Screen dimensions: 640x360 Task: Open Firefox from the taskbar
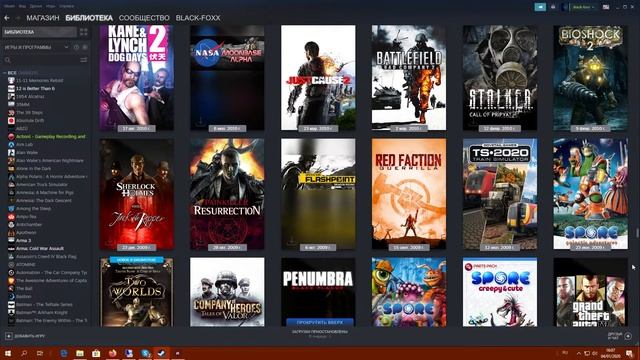tap(112, 353)
